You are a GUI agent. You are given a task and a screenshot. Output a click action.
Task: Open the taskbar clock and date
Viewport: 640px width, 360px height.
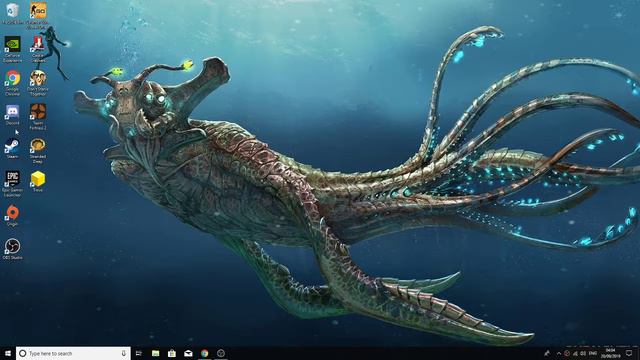[611, 353]
